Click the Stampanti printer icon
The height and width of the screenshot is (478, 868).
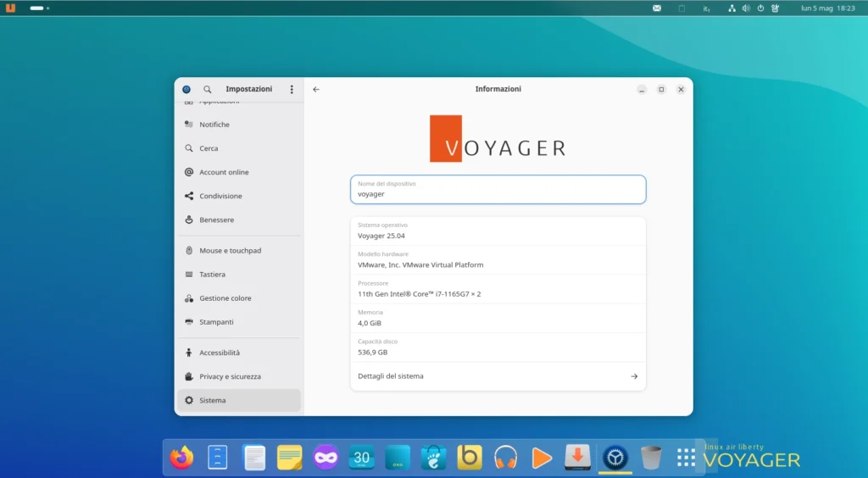pyautogui.click(x=189, y=322)
